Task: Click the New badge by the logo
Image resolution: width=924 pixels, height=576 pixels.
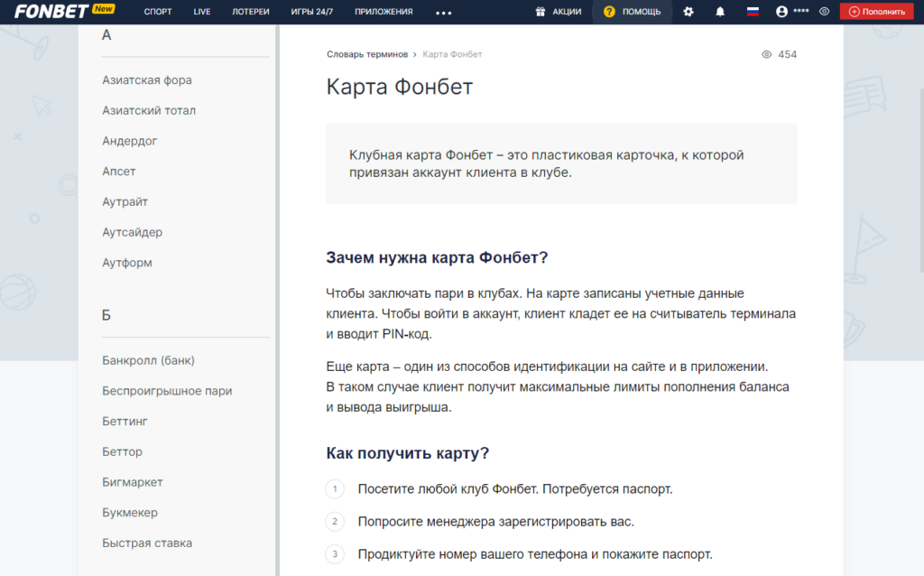Action: tap(104, 9)
